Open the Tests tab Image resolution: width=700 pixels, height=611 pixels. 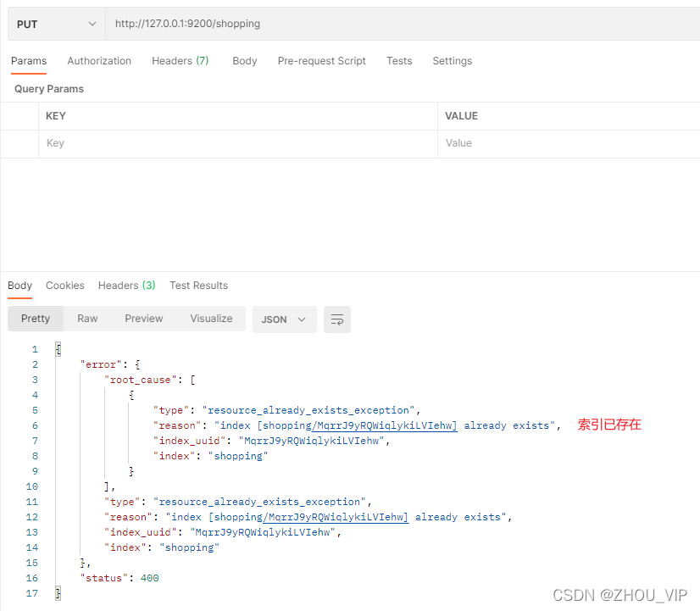pos(399,61)
